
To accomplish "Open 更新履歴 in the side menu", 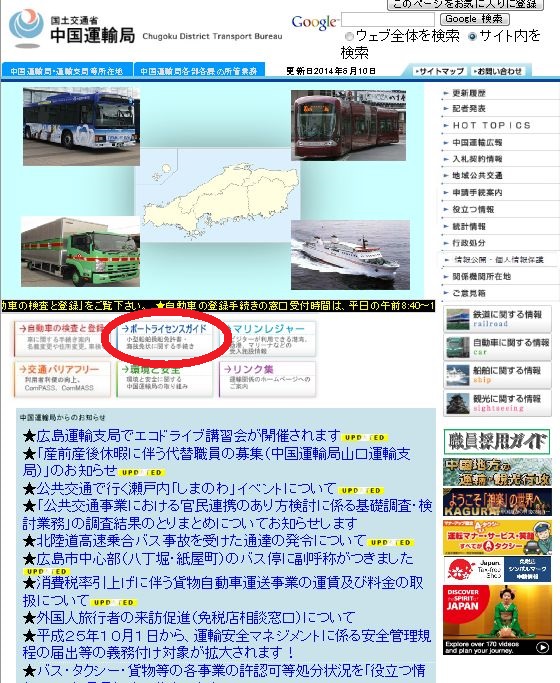I will (469, 93).
